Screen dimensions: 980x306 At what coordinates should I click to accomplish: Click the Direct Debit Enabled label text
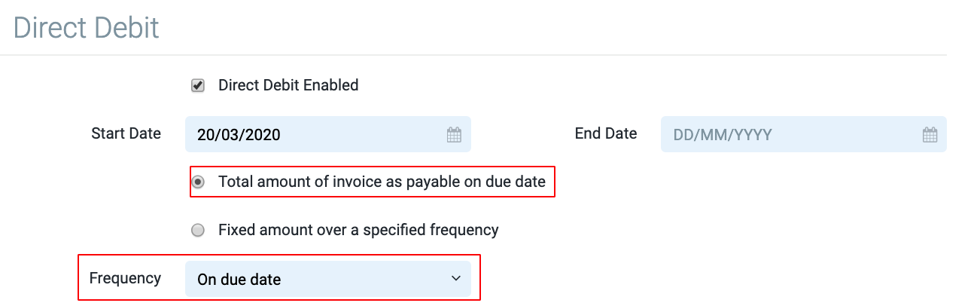click(x=288, y=85)
